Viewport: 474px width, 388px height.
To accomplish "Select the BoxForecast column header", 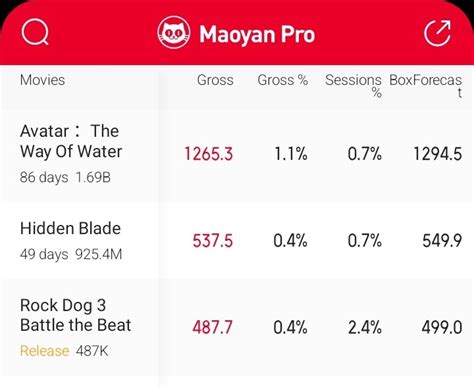I will tap(426, 86).
